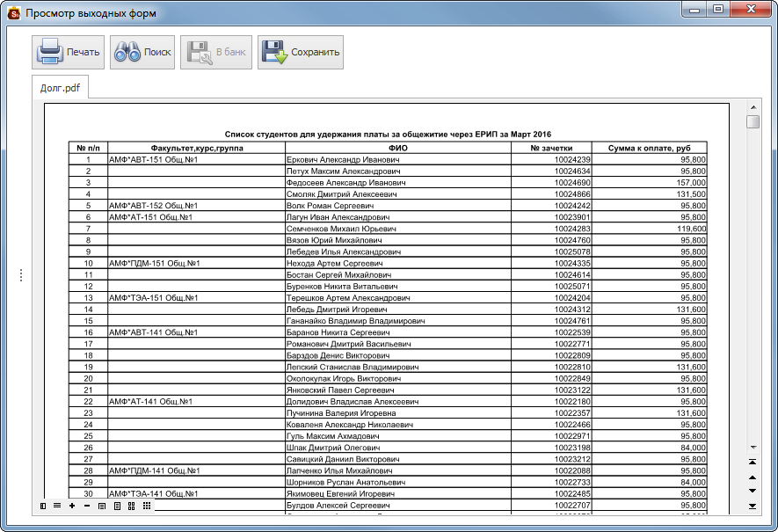The image size is (778, 532).
Task: Go to the previous page arrow
Action: [753, 477]
